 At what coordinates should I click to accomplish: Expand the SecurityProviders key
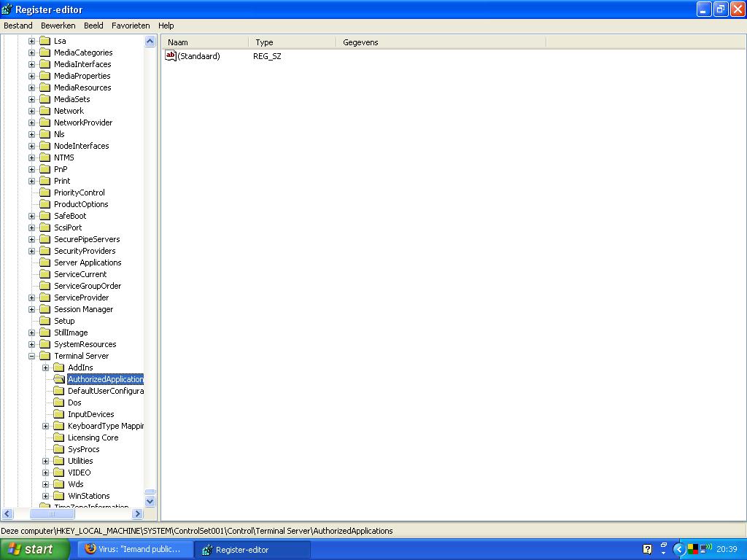coord(31,251)
